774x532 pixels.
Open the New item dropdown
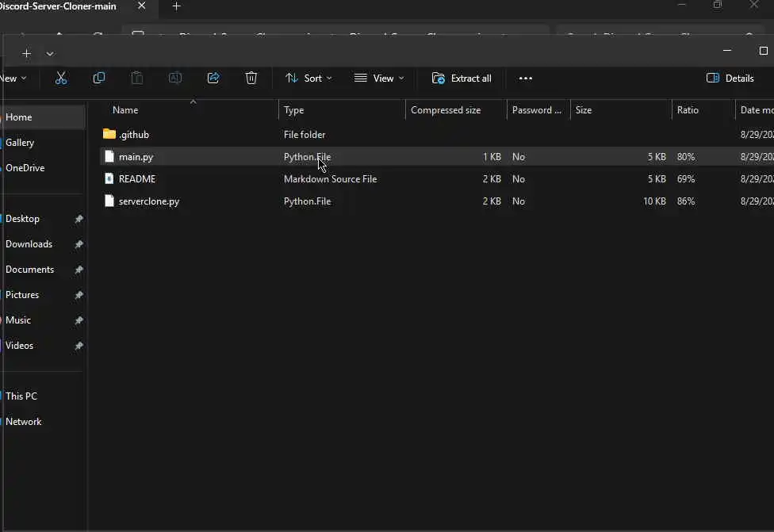(13, 78)
